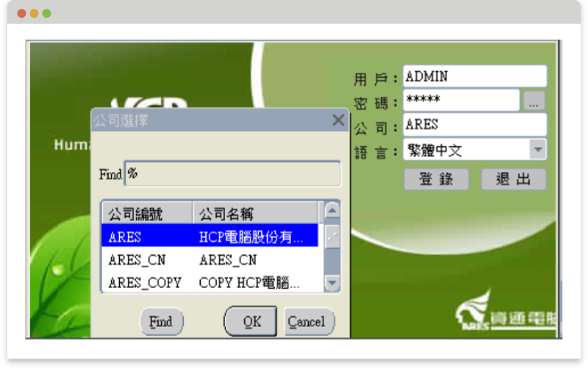This screenshot has height=368, width=588.
Task: Click the 公司編號 column header
Action: (147, 213)
